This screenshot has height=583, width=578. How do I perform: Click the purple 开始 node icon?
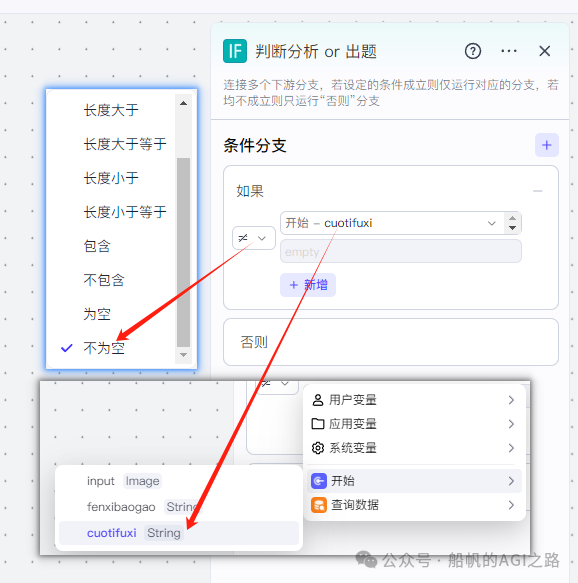pos(319,481)
